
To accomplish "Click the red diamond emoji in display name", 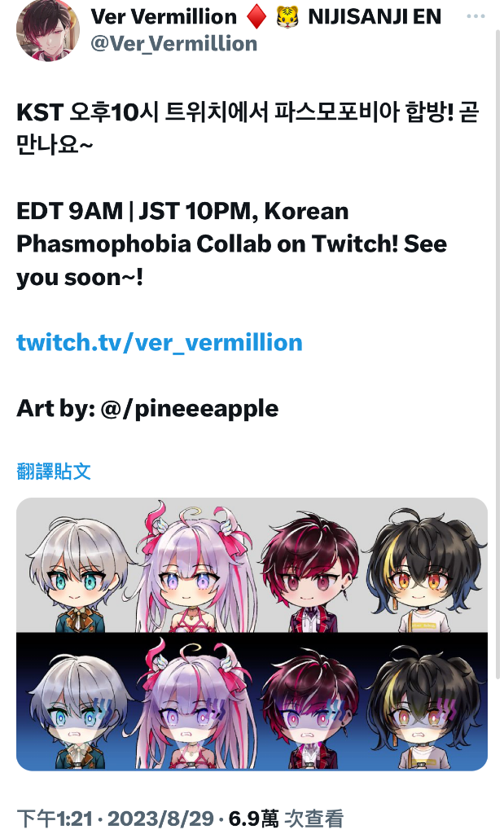I will tap(256, 17).
